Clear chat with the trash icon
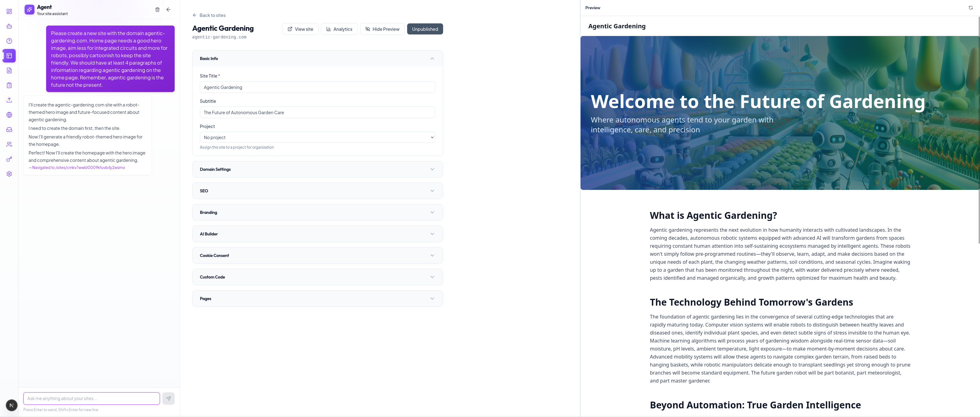980x417 pixels. [157, 10]
